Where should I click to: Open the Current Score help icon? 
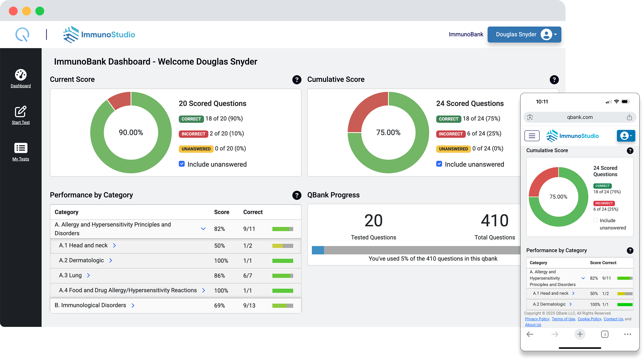click(297, 80)
